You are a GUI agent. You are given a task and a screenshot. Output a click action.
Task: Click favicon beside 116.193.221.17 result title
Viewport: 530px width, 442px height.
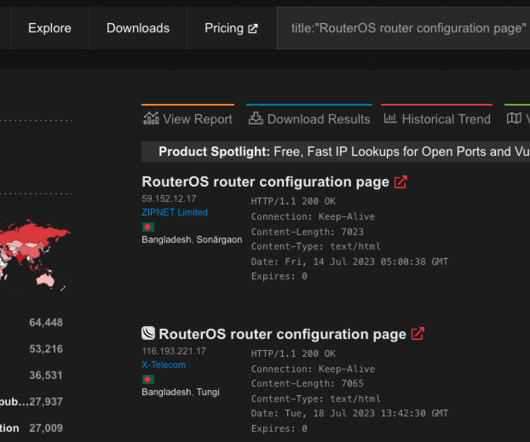click(x=148, y=333)
